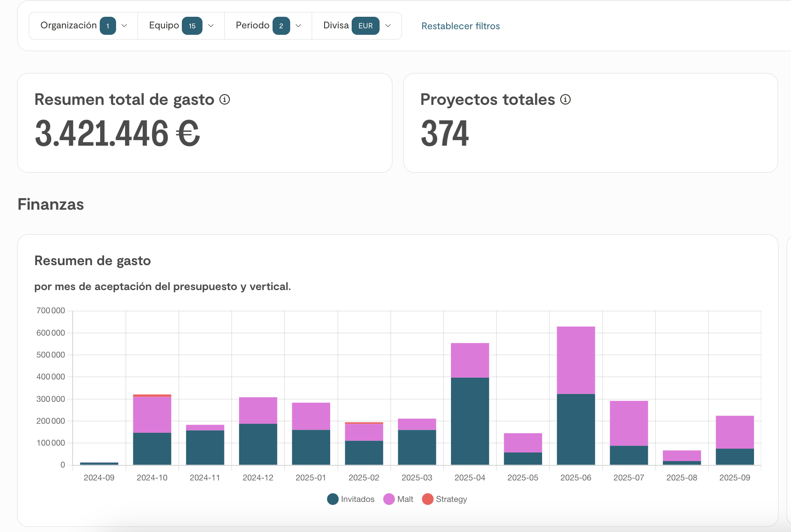Click info icon beside Proyectos totales
Screen dimensions: 791x532
click(565, 100)
